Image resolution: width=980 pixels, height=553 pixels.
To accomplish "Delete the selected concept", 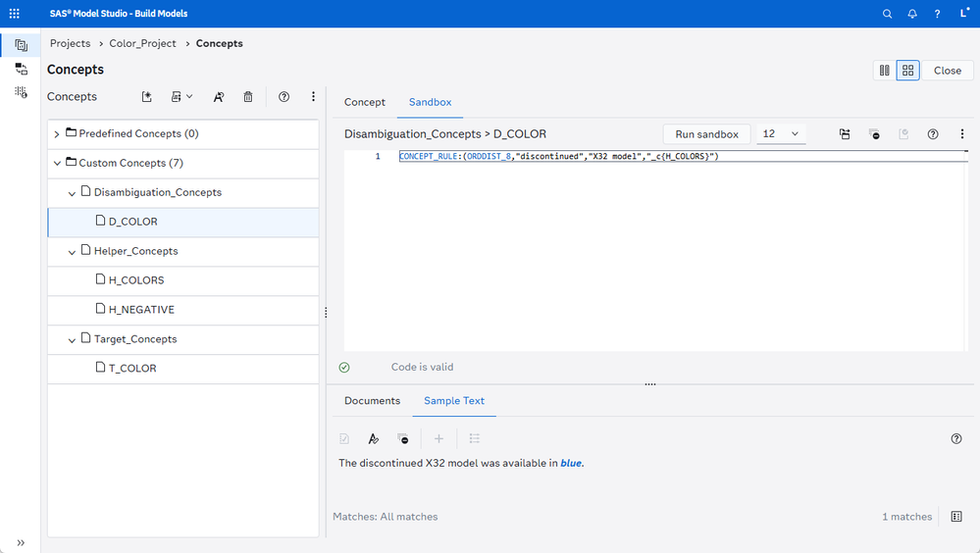I will 248,97.
